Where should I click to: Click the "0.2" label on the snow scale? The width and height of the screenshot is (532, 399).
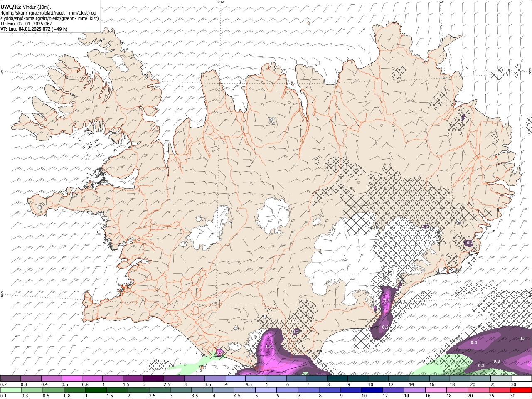[3, 384]
